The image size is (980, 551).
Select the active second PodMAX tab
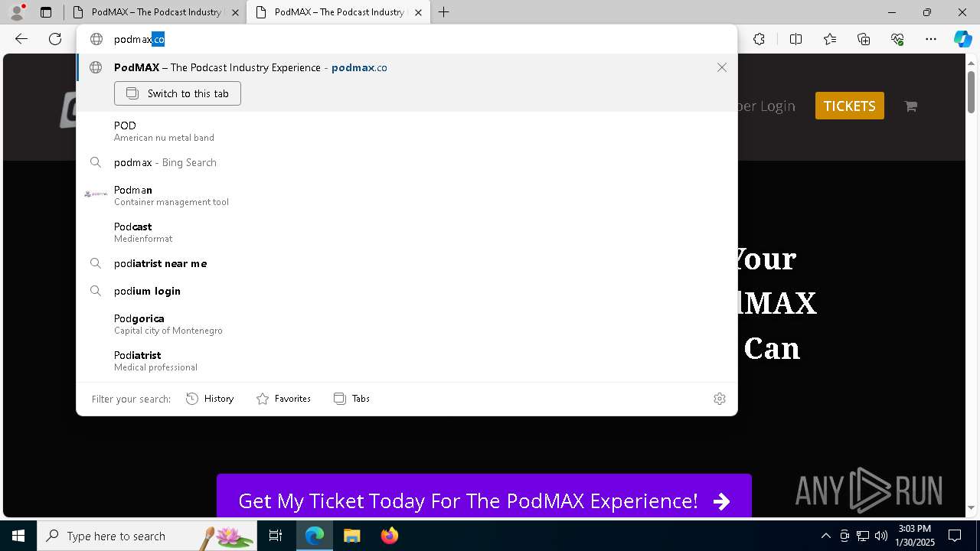(337, 12)
